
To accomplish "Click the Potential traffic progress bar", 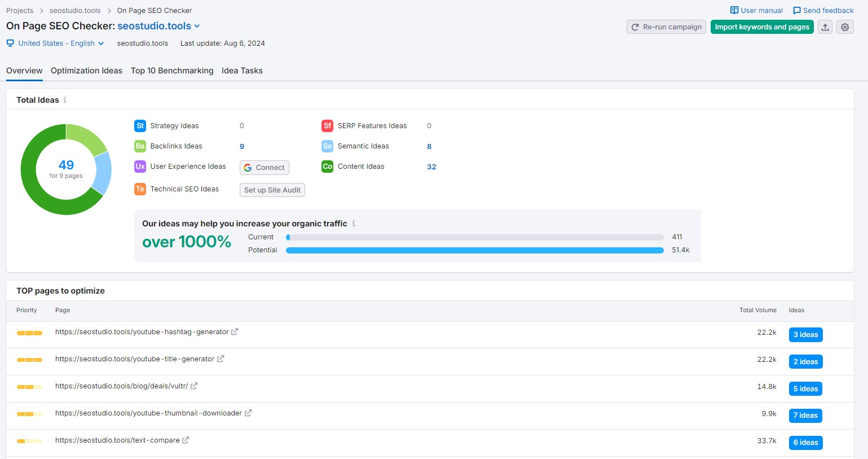I will [475, 250].
